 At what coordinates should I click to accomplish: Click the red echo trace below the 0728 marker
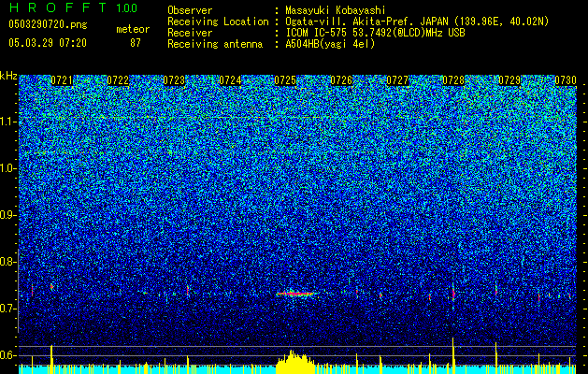453,293
